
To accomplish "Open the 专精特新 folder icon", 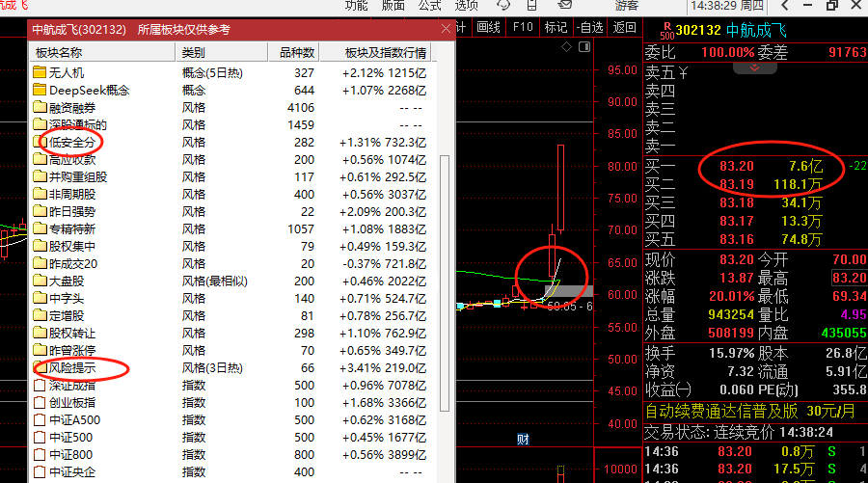I will click(x=40, y=228).
